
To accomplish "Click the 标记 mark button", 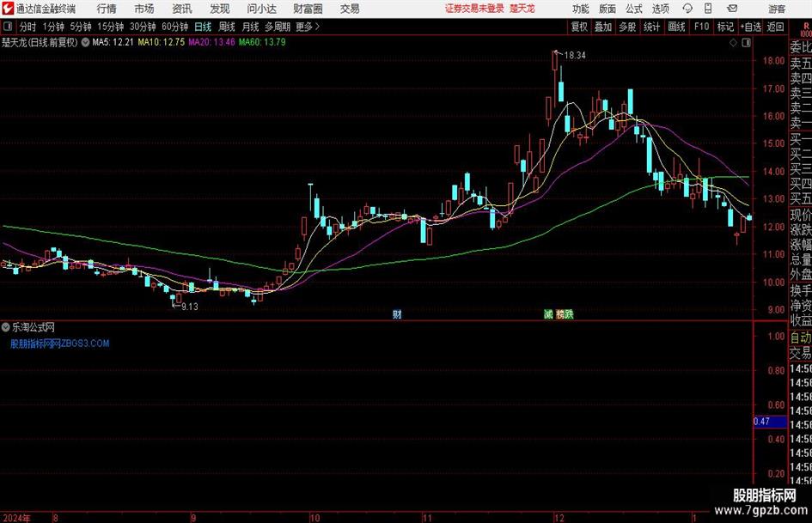I will coord(725,27).
